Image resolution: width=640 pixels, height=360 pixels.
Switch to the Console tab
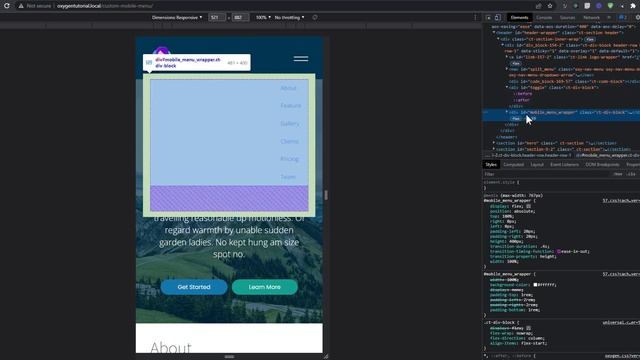click(544, 18)
